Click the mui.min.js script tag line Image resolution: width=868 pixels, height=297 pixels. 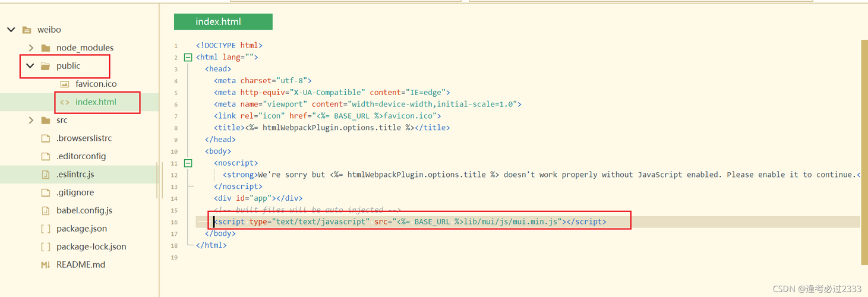point(410,222)
